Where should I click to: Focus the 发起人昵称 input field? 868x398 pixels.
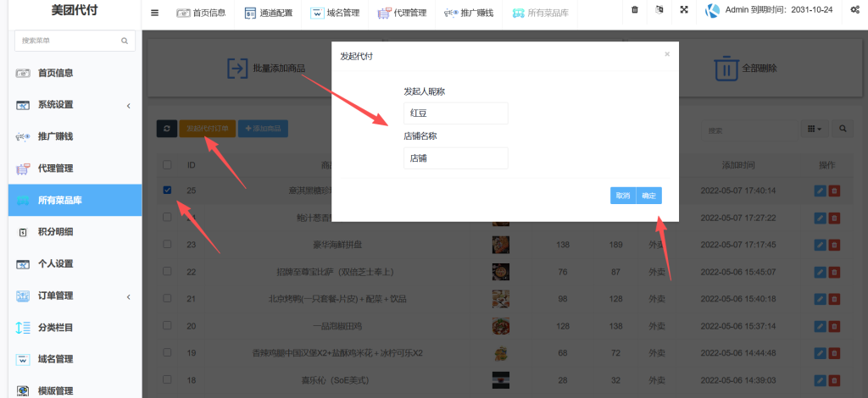(x=455, y=113)
